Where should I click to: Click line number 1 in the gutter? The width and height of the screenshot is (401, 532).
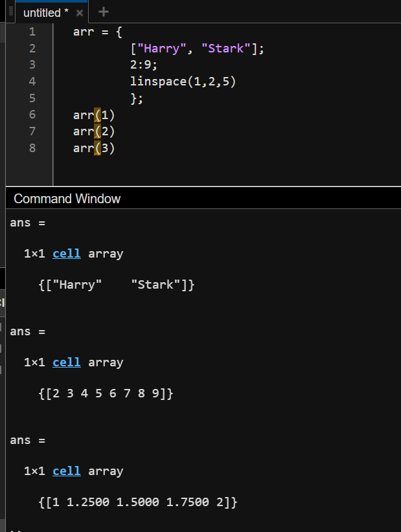(32, 32)
